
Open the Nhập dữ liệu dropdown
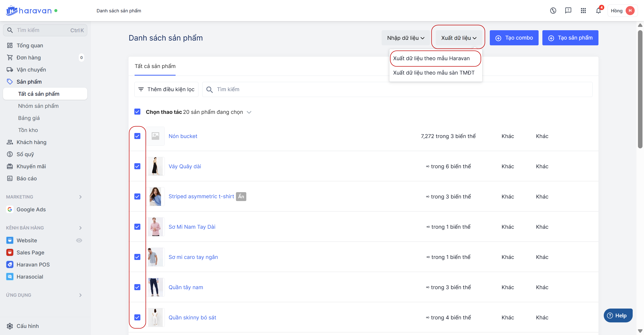[x=406, y=38]
